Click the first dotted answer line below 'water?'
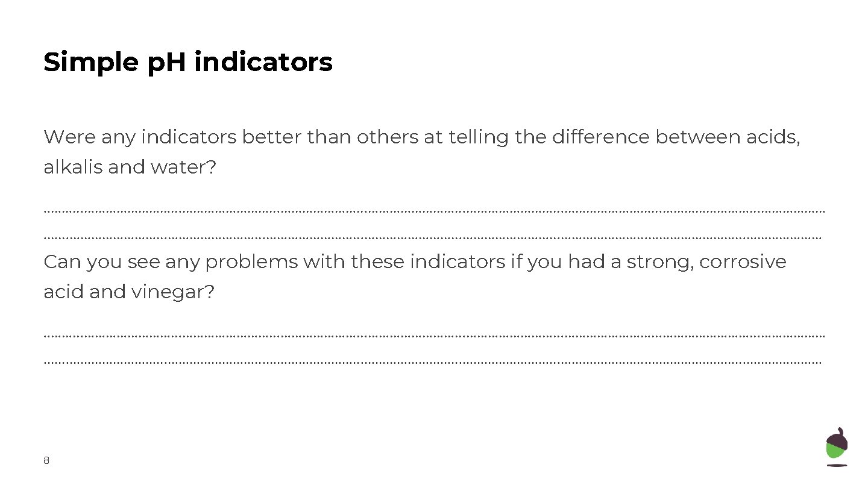The width and height of the screenshot is (868, 488). tap(434, 211)
